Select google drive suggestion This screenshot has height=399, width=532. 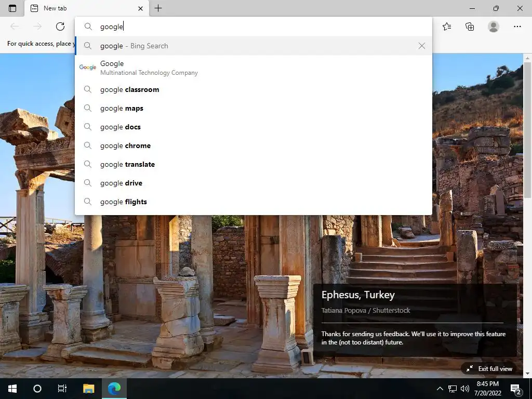tap(254, 183)
